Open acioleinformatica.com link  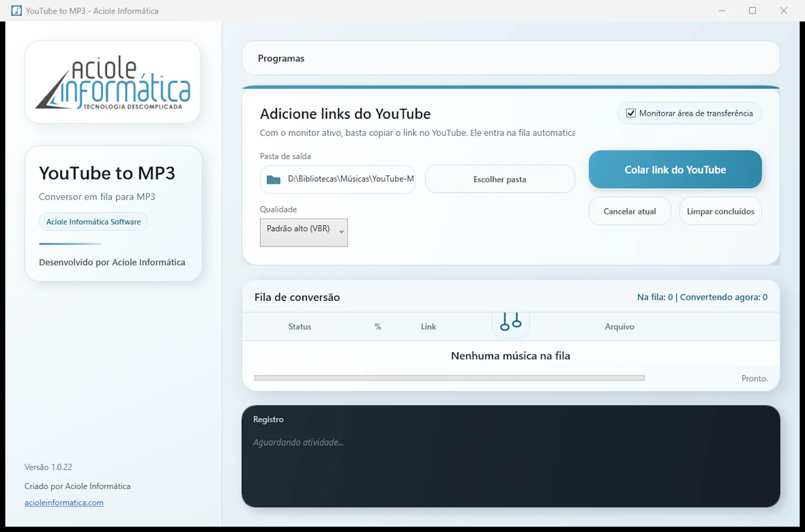tap(64, 502)
